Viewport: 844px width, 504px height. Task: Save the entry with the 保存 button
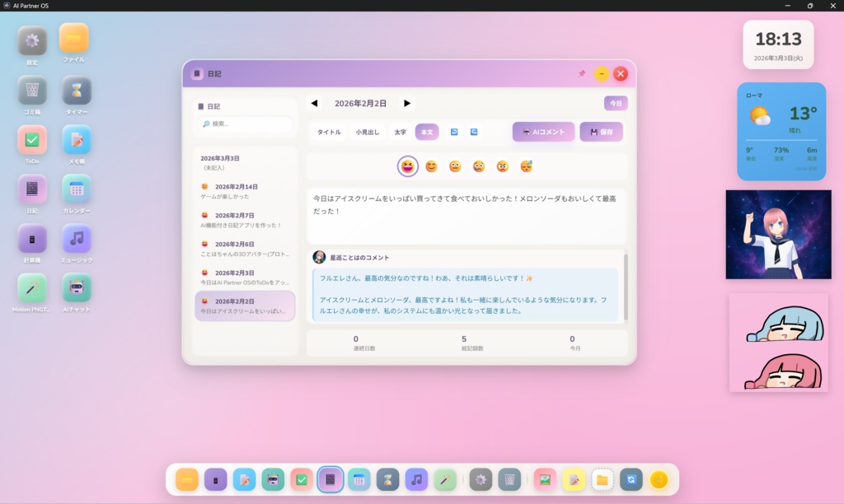pyautogui.click(x=602, y=131)
